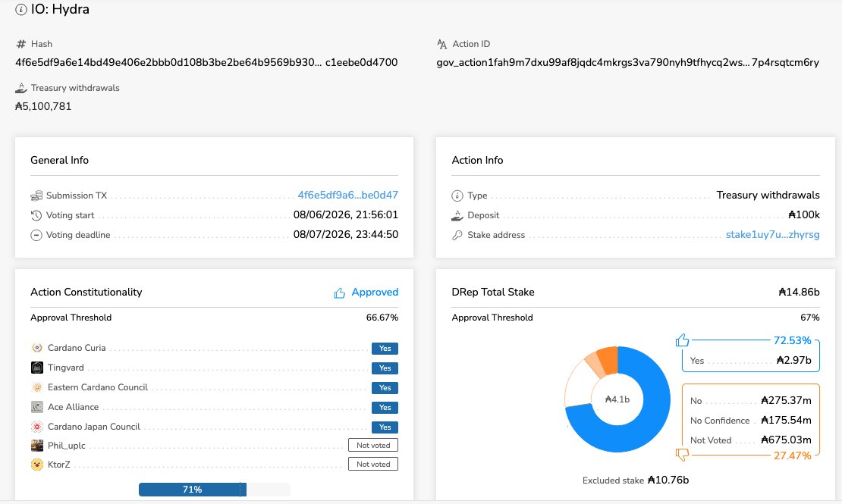Click the DRep thumbs-up icon near 72.53%
The height and width of the screenshot is (504, 842).
point(682,340)
